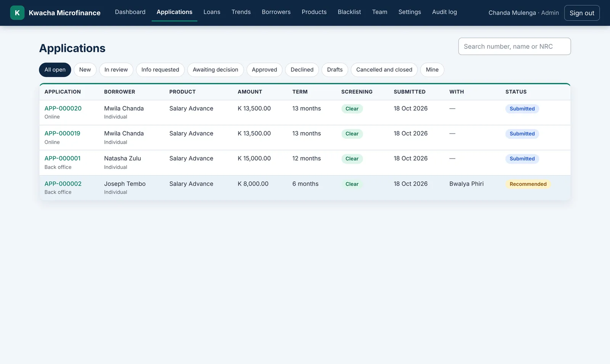Click the 6 months term cell
Image resolution: width=610 pixels, height=364 pixels.
click(305, 184)
